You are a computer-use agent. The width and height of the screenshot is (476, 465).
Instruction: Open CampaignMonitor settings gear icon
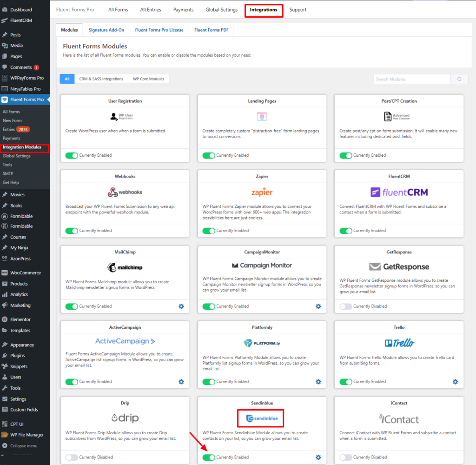point(318,306)
